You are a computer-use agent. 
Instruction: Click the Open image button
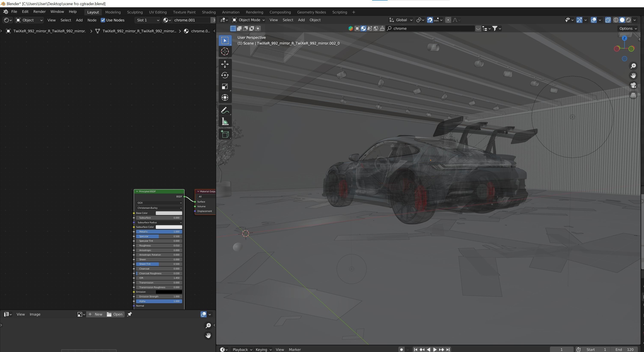click(x=115, y=314)
